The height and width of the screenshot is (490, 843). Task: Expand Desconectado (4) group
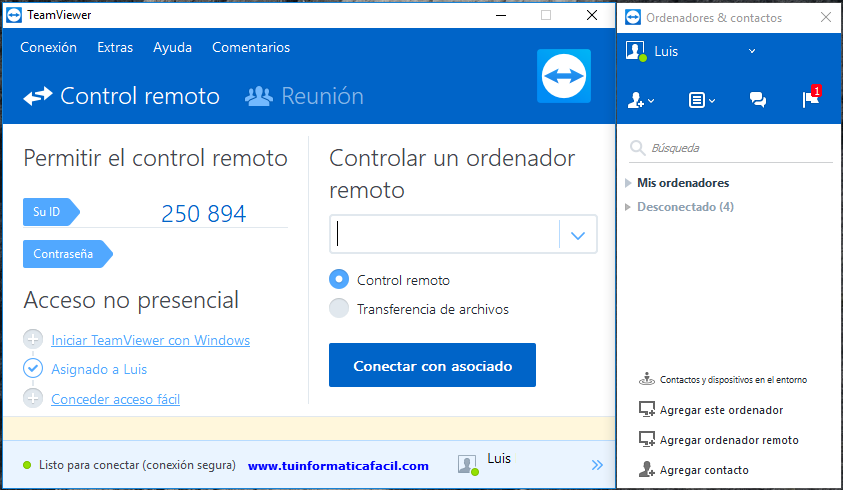coord(627,207)
